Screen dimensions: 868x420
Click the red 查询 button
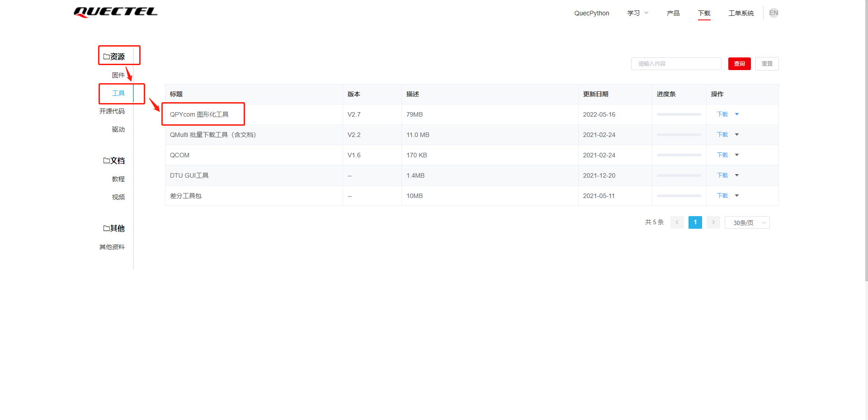739,64
